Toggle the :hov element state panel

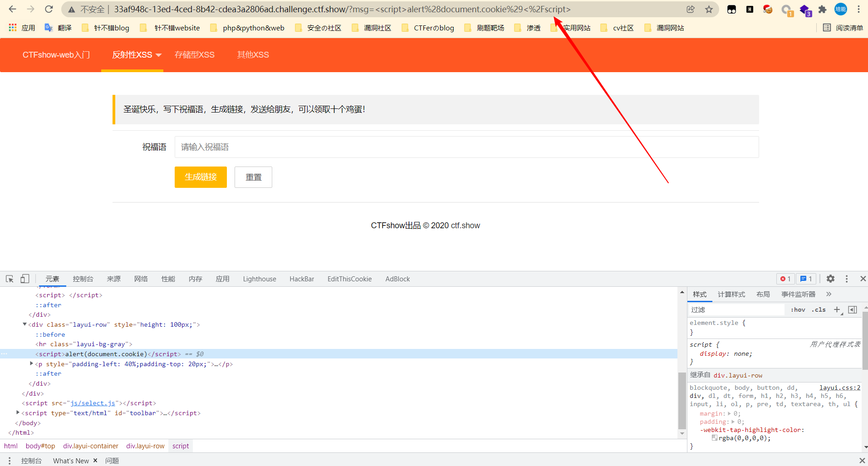point(798,309)
